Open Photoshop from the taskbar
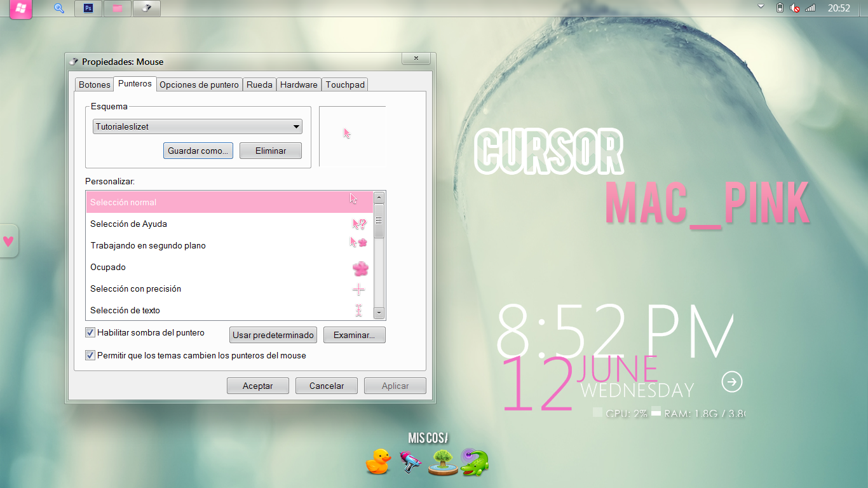This screenshot has height=488, width=868. point(88,8)
